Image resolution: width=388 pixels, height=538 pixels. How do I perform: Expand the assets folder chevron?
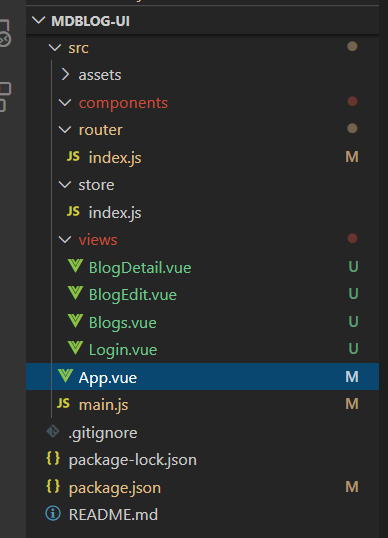pos(65,74)
